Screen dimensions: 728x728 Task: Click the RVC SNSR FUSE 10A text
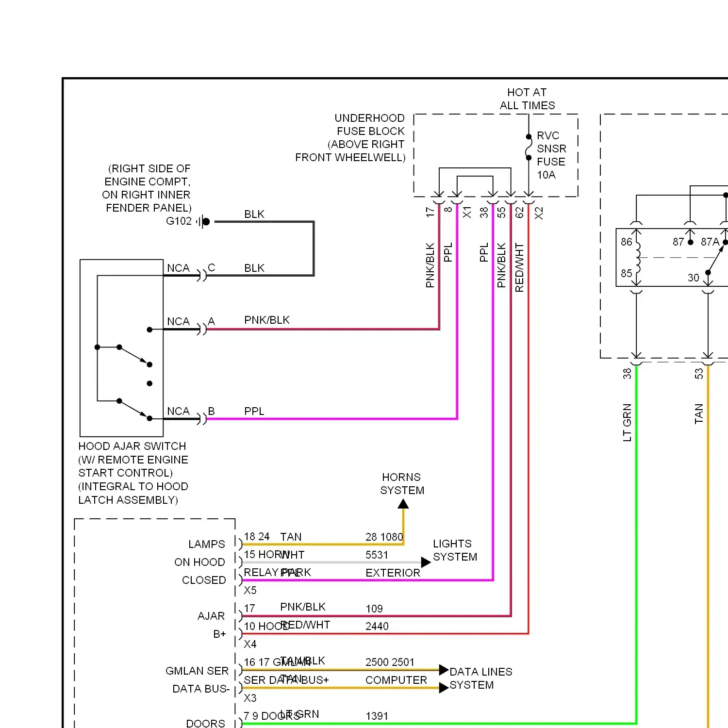coord(551,155)
